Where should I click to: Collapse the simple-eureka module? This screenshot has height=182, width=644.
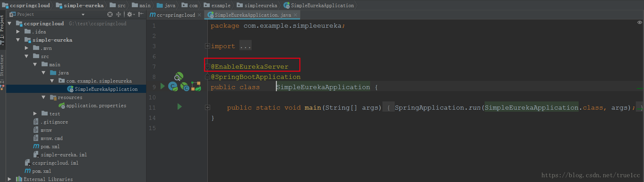[x=18, y=40]
